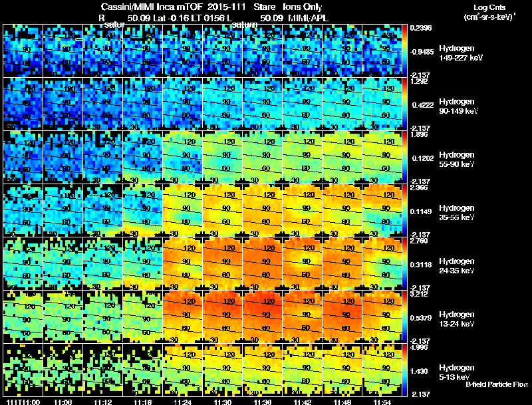Click the 'Hydrogen 24-35 keV' row label
Viewport: 532px width, 405px height.
pos(457,266)
